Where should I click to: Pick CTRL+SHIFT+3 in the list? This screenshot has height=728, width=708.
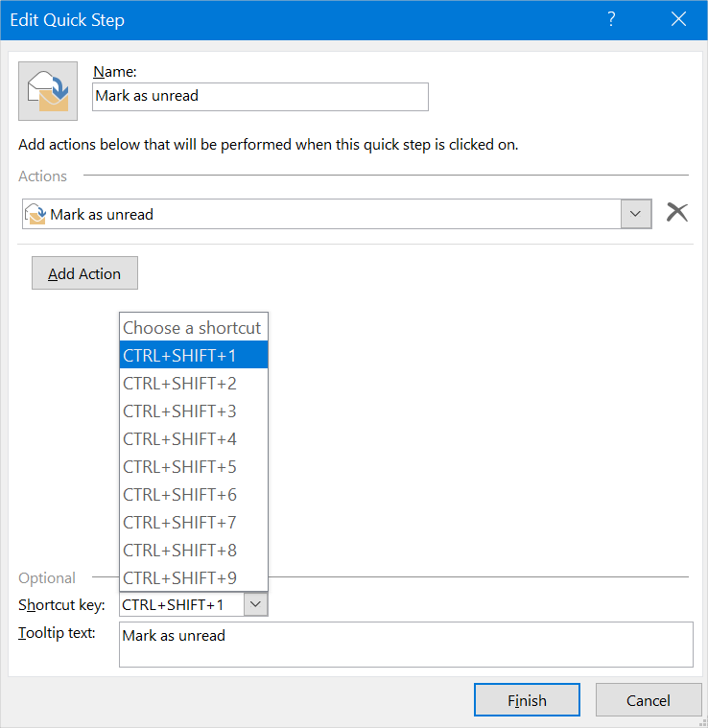click(x=193, y=411)
